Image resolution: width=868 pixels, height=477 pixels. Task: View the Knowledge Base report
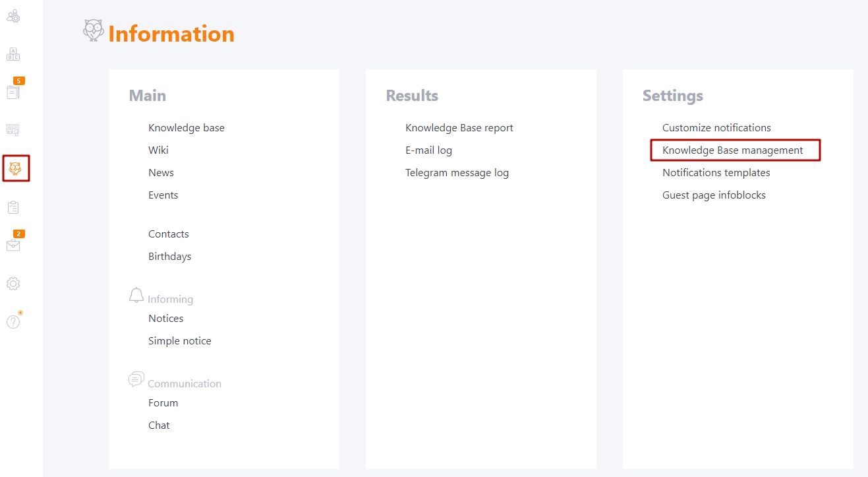[x=459, y=128]
